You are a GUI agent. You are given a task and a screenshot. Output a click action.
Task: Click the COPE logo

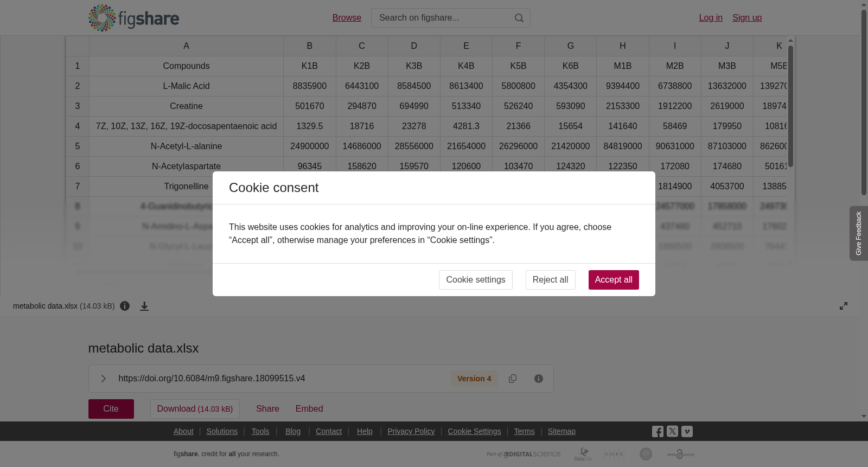pos(614,454)
